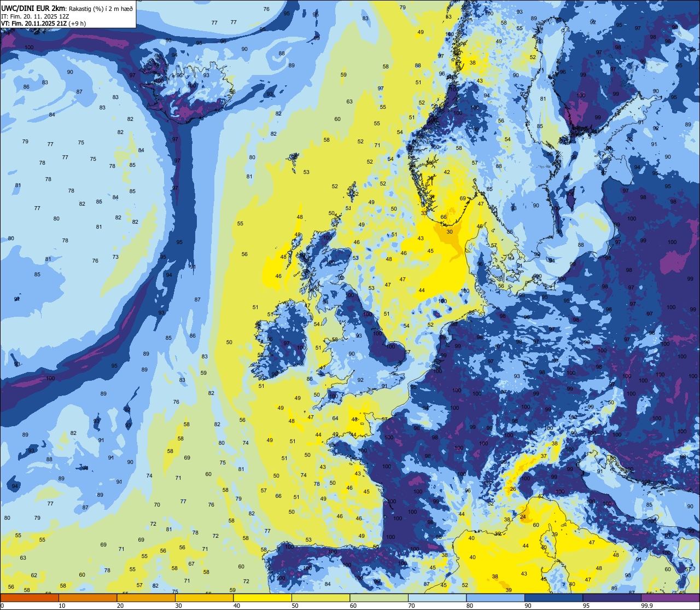Image resolution: width=700 pixels, height=610 pixels.
Task: Click the 10–20 orange legend swatch
Action: pos(87,597)
